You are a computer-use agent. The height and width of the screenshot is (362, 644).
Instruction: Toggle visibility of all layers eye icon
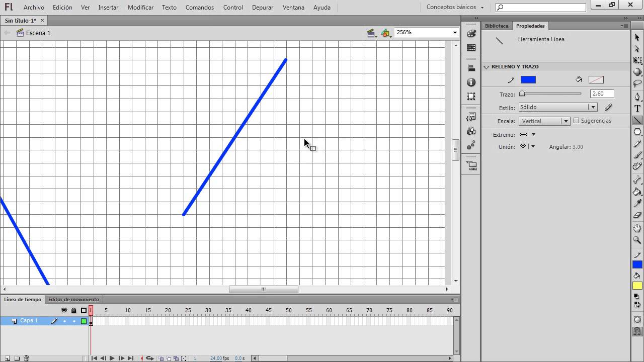(x=64, y=310)
